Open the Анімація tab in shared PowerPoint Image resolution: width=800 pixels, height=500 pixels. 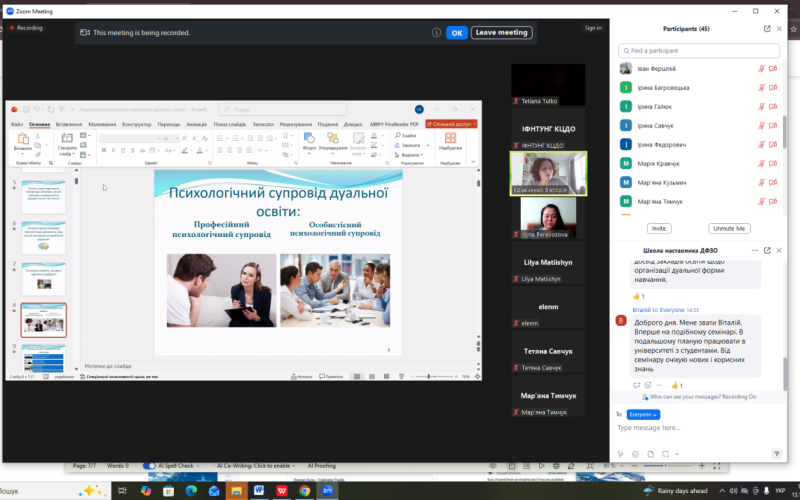(196, 124)
